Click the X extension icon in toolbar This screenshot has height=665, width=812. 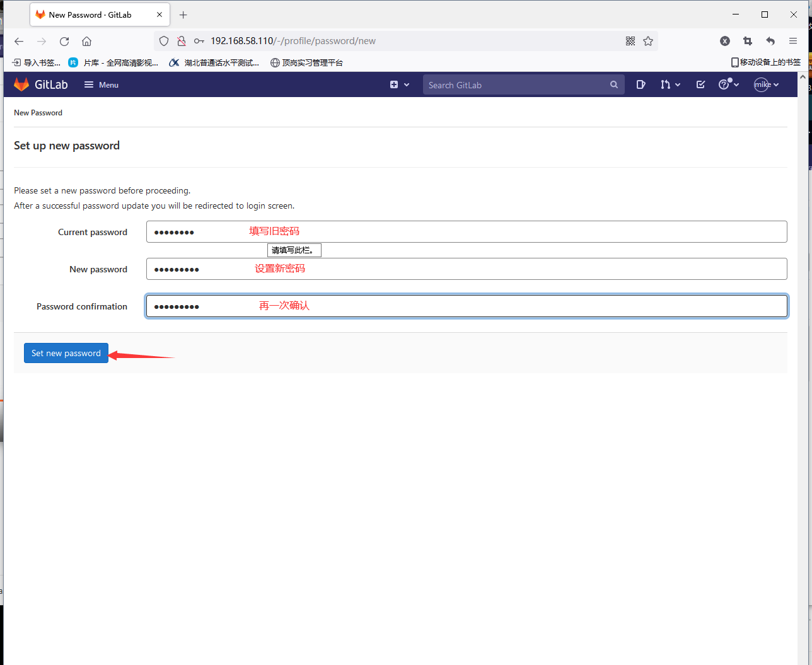point(725,41)
